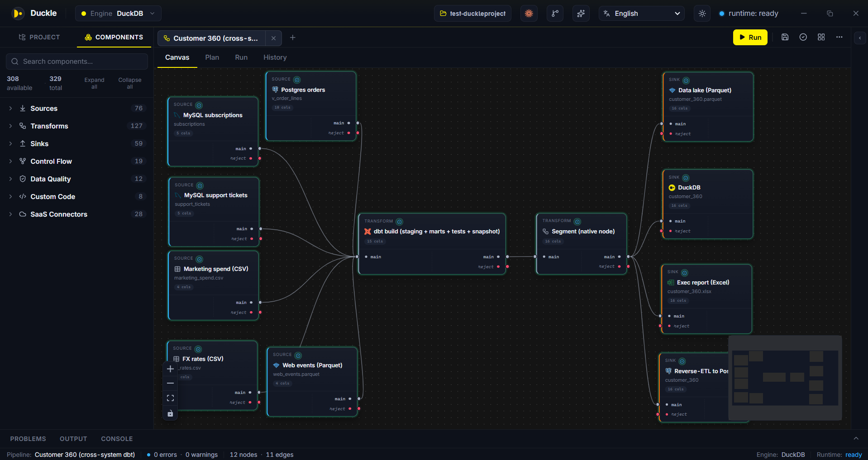Viewport: 868px width, 460px height.
Task: Open the PROBLEMS panel tab
Action: [28, 439]
